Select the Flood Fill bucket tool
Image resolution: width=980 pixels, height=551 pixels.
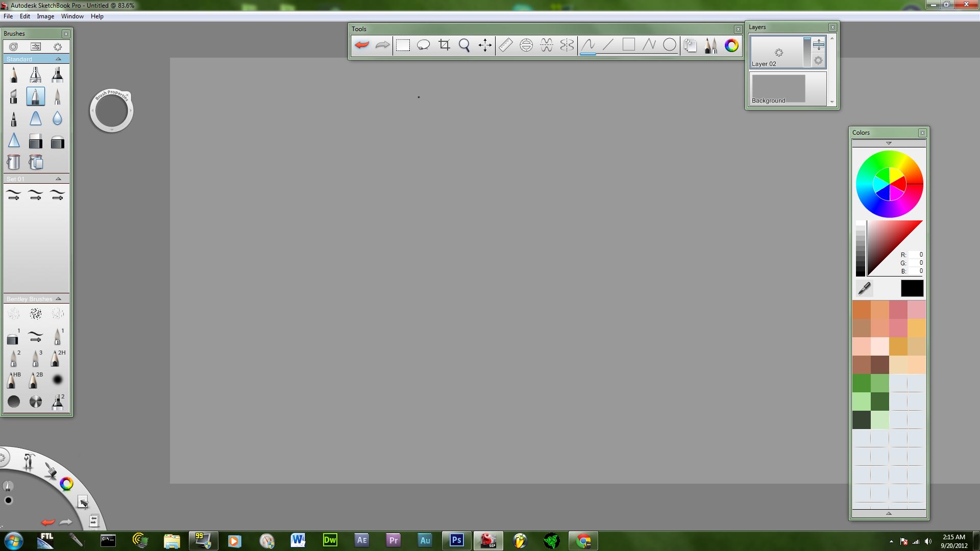14,162
